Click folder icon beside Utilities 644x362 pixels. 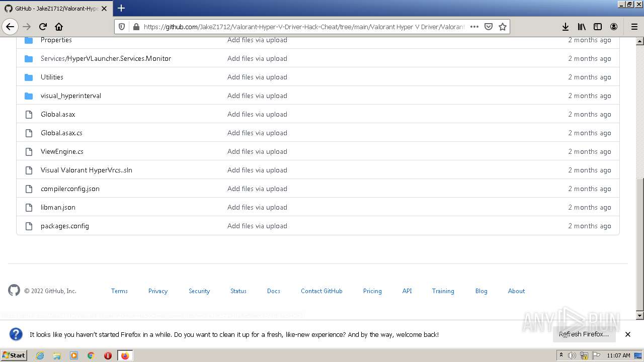coord(29,77)
